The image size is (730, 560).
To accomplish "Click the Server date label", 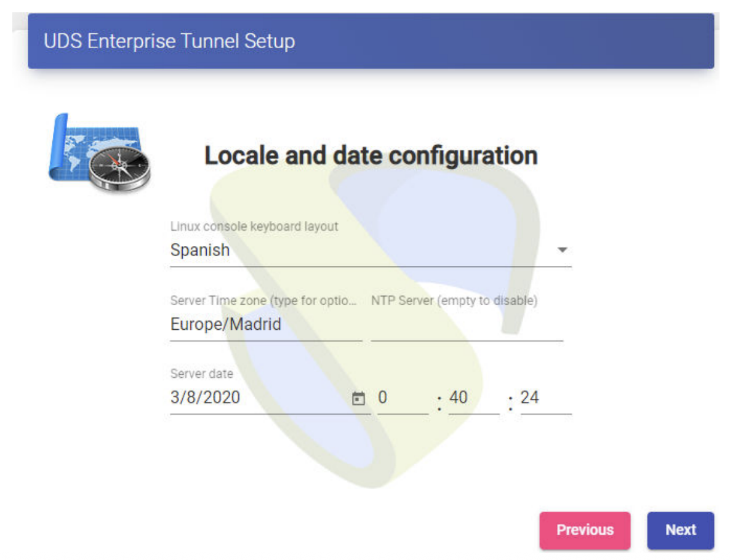I will pyautogui.click(x=201, y=374).
